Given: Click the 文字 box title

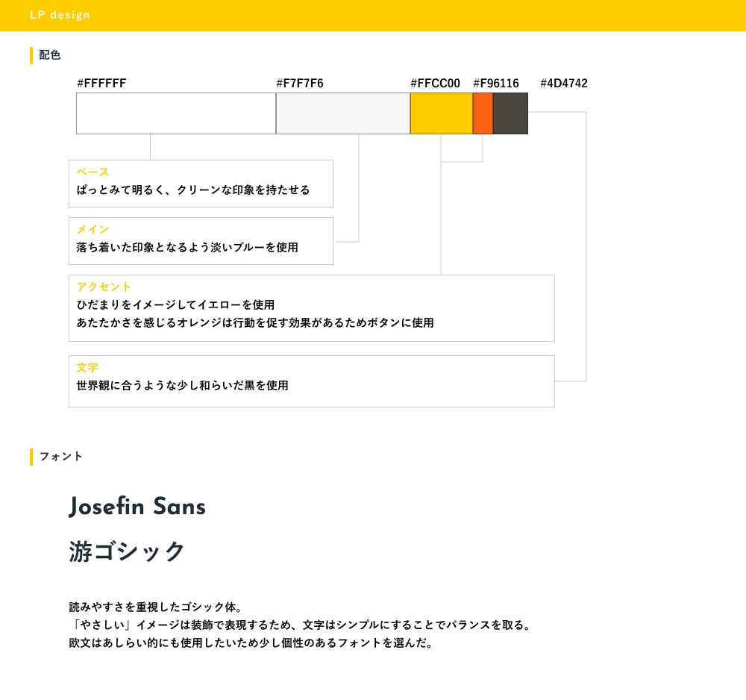Looking at the screenshot, I should [87, 368].
